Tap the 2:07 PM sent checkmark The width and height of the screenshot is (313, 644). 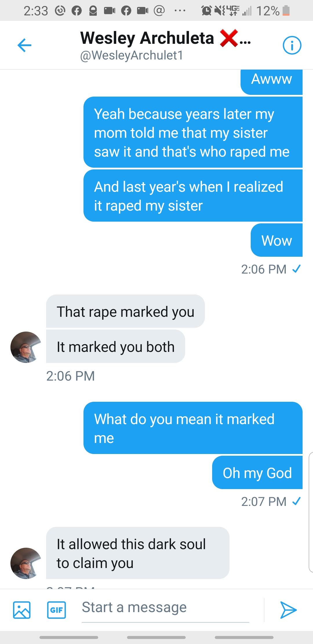pyautogui.click(x=296, y=501)
